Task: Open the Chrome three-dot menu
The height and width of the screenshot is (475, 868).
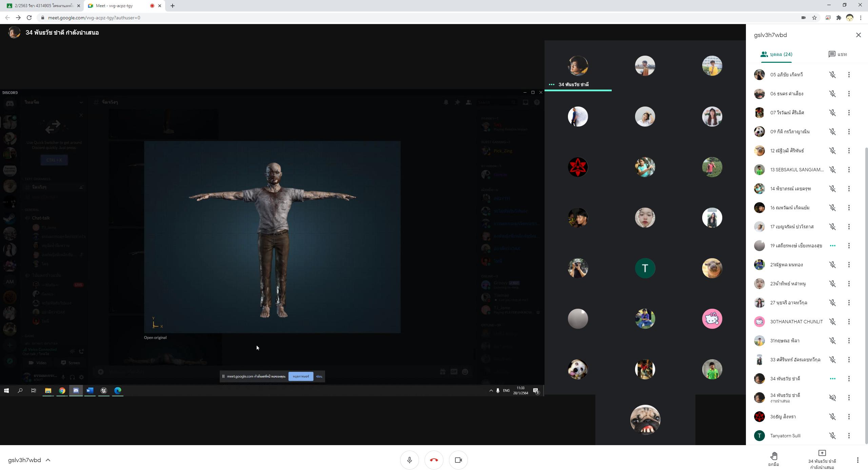Action: (860, 18)
